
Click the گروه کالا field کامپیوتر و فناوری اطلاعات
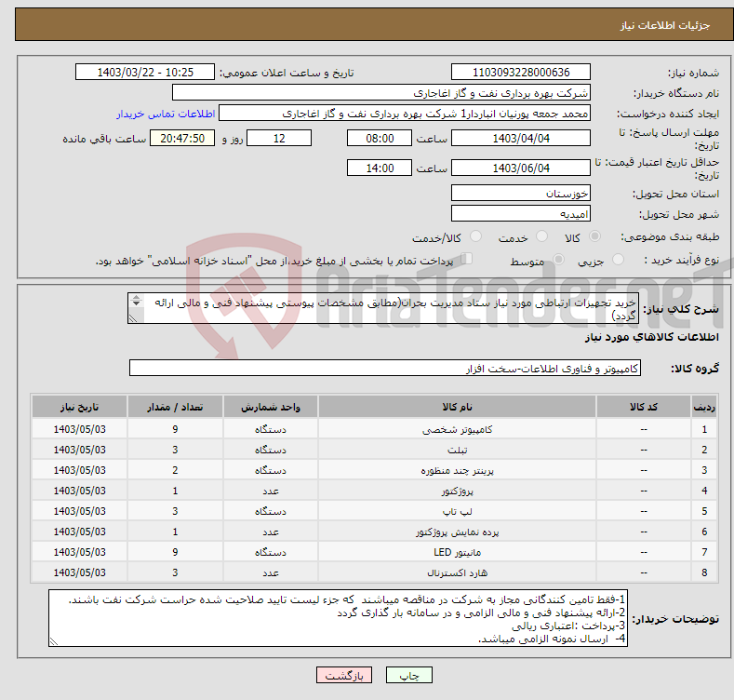pos(385,369)
